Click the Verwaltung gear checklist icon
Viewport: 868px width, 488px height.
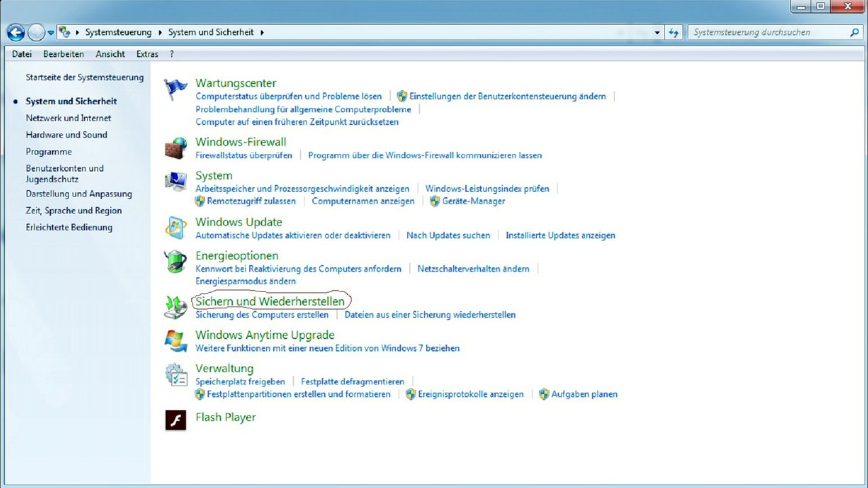point(176,375)
